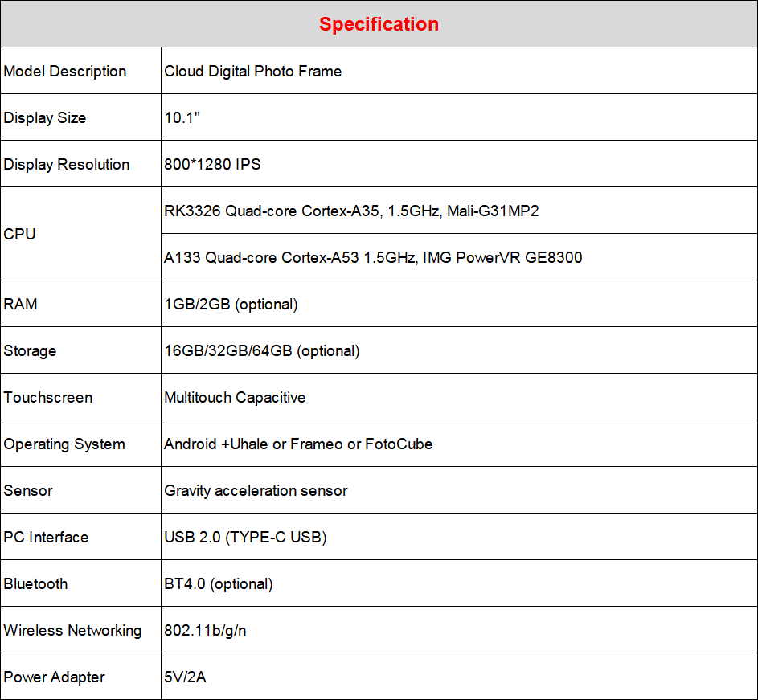The width and height of the screenshot is (758, 700).
Task: Click the CPU row label
Action: (x=20, y=234)
